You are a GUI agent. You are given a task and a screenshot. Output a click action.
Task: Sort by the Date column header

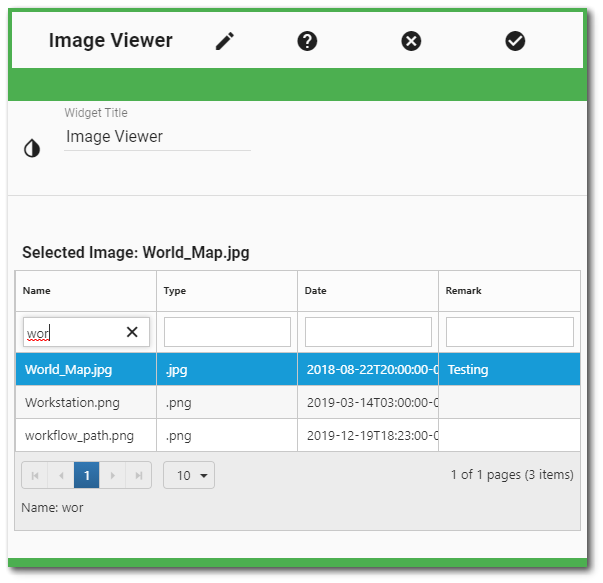point(368,291)
